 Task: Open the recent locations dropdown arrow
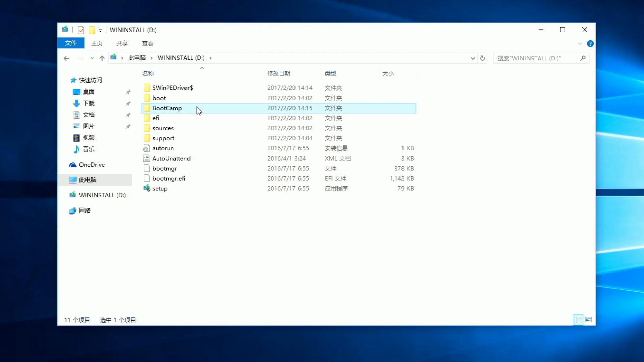pyautogui.click(x=92, y=58)
